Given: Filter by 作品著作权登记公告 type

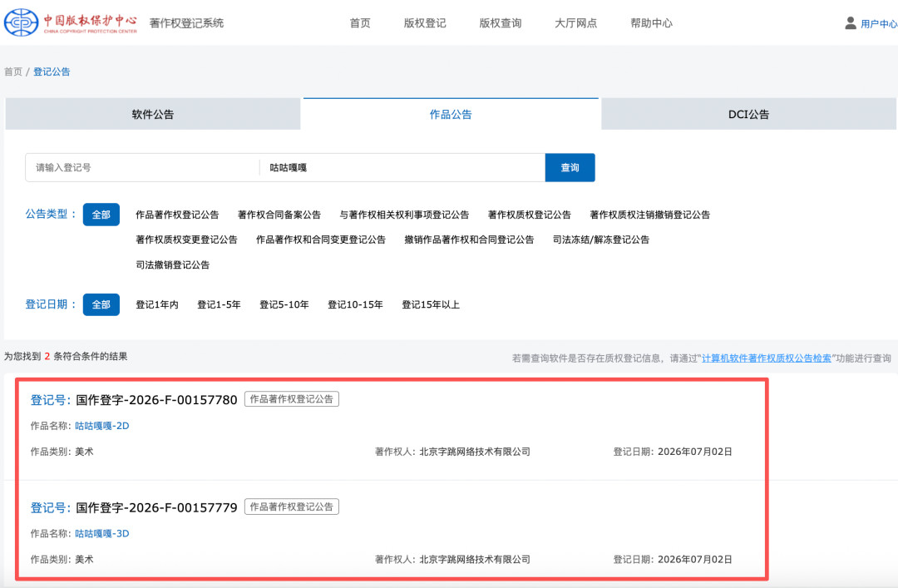Looking at the screenshot, I should click(x=177, y=215).
